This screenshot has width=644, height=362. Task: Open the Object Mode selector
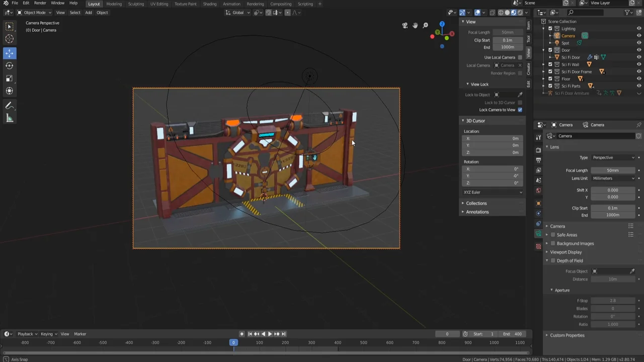point(35,13)
